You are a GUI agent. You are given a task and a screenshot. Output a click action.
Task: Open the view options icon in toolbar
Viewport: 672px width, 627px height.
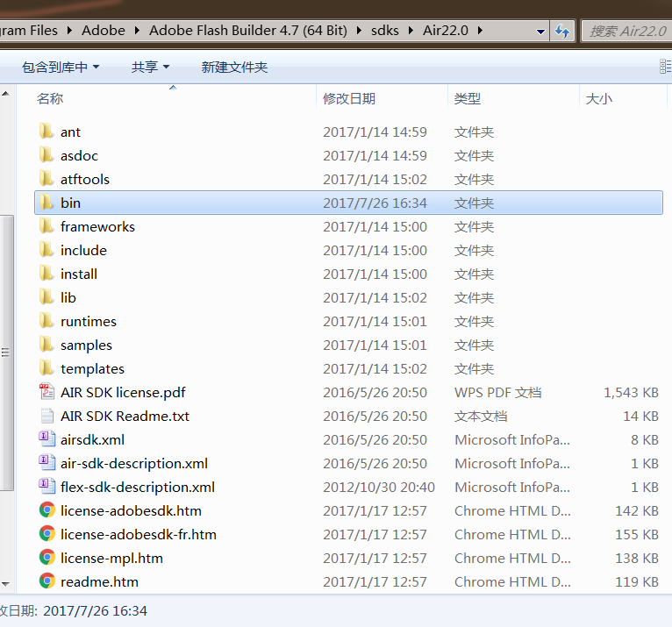pos(665,67)
